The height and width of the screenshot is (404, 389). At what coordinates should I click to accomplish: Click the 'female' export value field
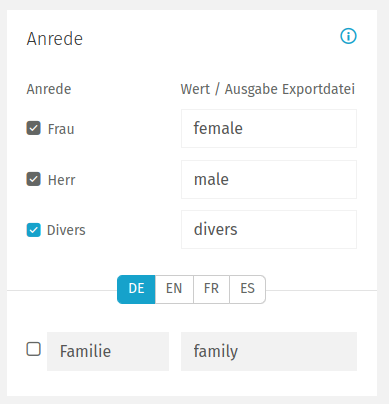[269, 128]
